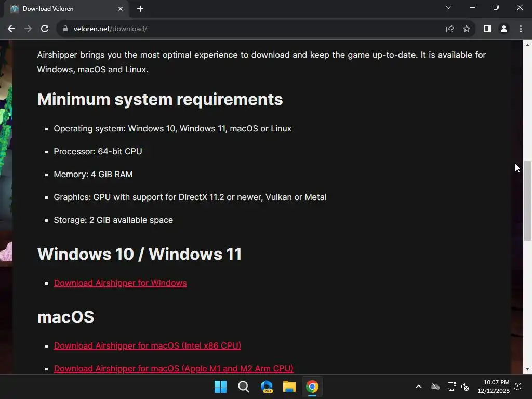The height and width of the screenshot is (399, 532).
Task: Open the browser side panel
Action: coord(487,29)
